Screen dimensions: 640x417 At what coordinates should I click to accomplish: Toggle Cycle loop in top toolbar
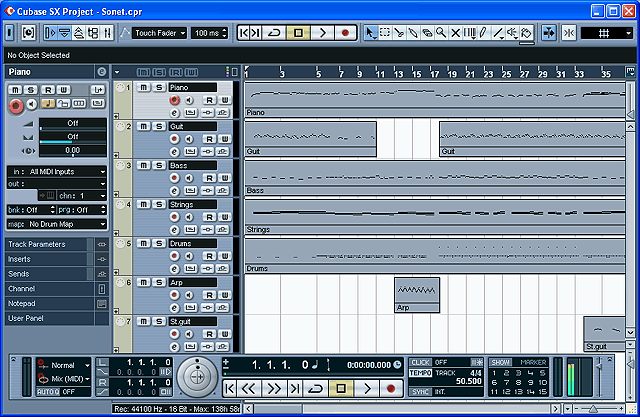click(274, 33)
